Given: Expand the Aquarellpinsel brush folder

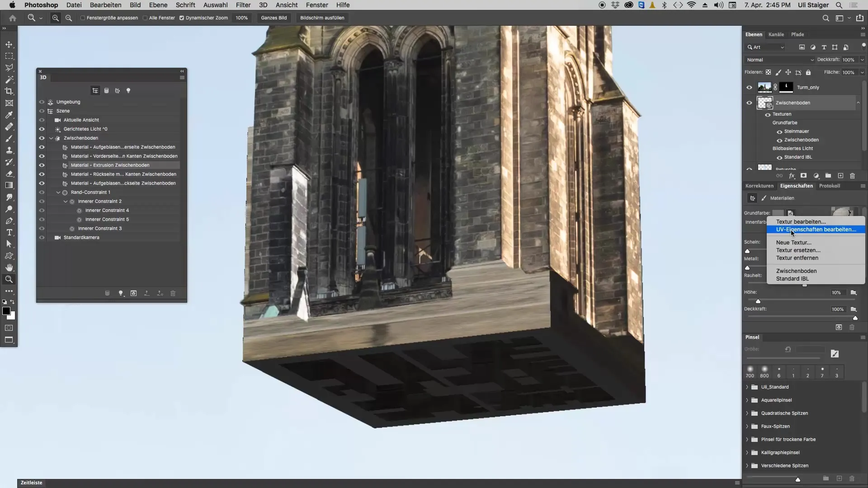Looking at the screenshot, I should click(x=747, y=400).
